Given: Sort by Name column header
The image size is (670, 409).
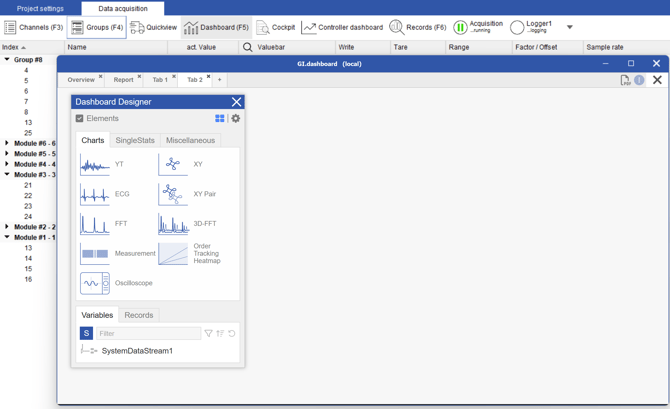Looking at the screenshot, I should pos(116,47).
